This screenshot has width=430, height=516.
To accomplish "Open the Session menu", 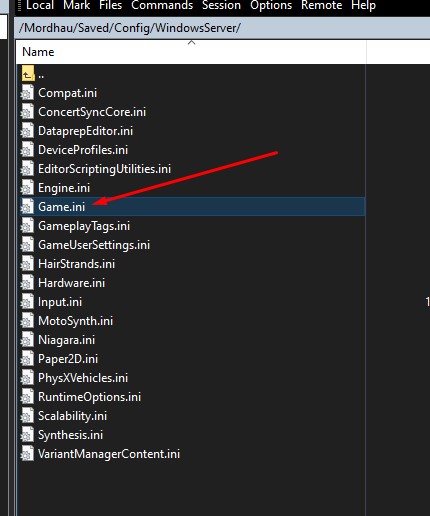I will click(x=221, y=5).
